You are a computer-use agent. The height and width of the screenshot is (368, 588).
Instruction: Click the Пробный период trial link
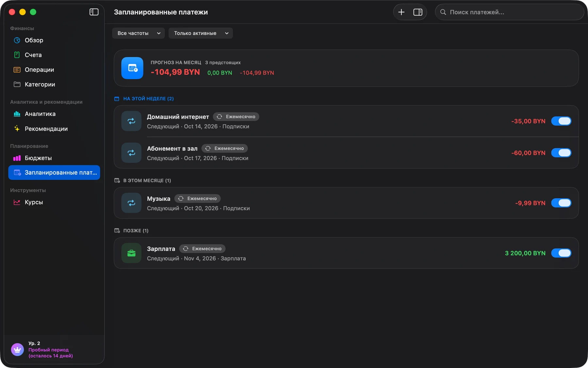(x=51, y=353)
